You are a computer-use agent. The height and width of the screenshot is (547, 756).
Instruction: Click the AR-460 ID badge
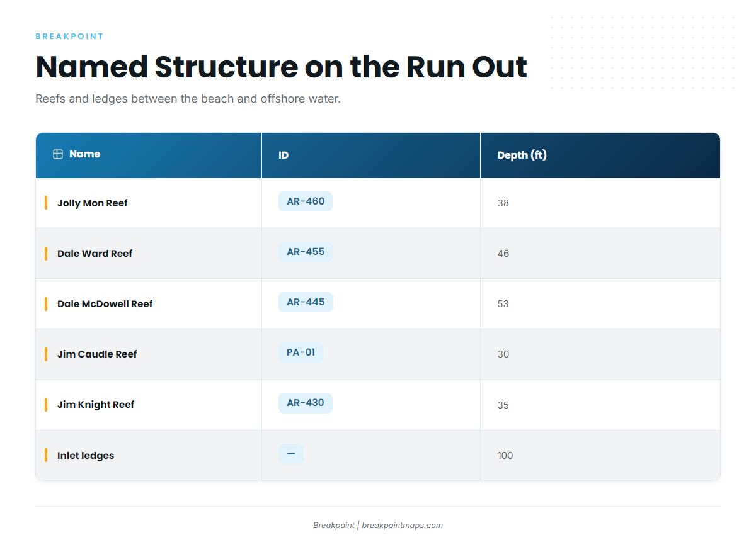coord(306,201)
